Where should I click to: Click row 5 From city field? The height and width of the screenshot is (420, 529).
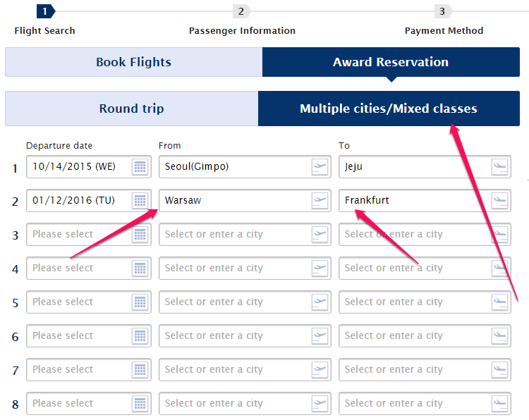pos(245,302)
